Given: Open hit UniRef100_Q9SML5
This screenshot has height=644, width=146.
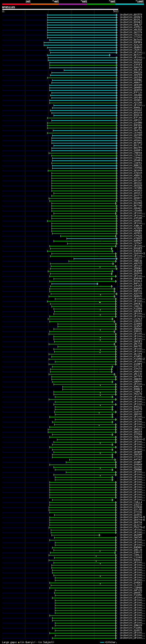Looking at the screenshot, I should click(131, 17).
